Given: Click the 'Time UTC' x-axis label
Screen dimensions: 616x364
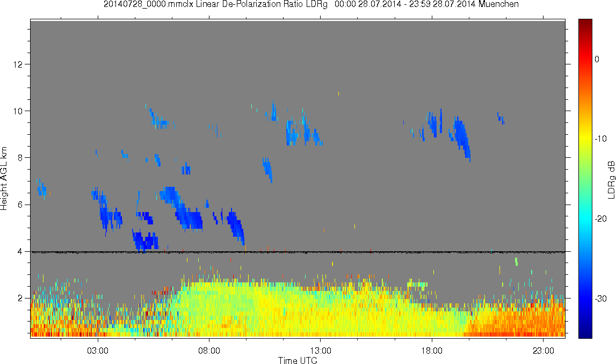Looking at the screenshot, I should [298, 360].
